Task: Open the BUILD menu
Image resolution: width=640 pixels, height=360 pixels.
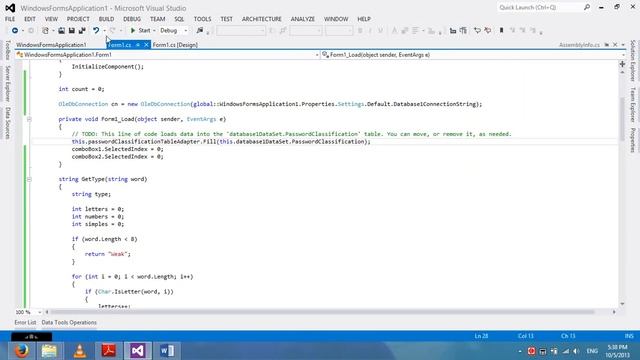Action: coord(106,19)
